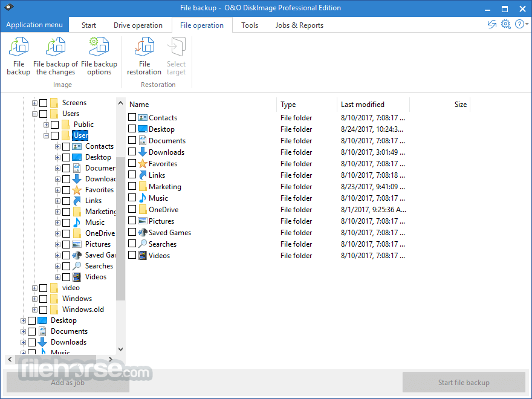Screen dimensions: 532x399
Task: Click Documents folder icon in file list
Action: (143, 140)
